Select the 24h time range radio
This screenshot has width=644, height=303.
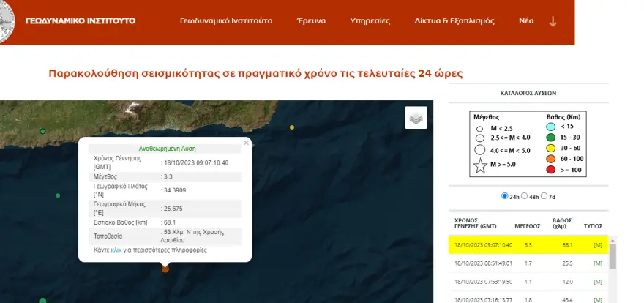coord(505,196)
